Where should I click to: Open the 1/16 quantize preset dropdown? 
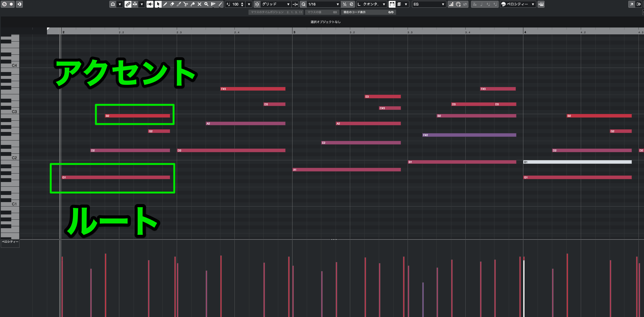click(324, 4)
